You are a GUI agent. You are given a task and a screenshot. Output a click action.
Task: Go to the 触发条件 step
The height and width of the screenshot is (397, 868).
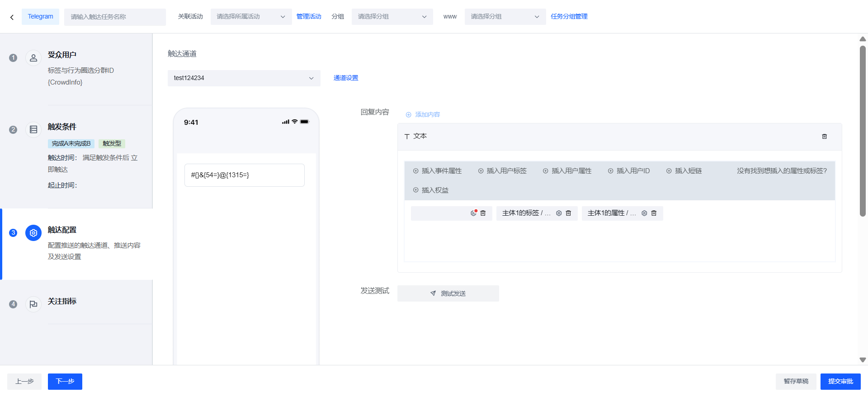tap(62, 127)
